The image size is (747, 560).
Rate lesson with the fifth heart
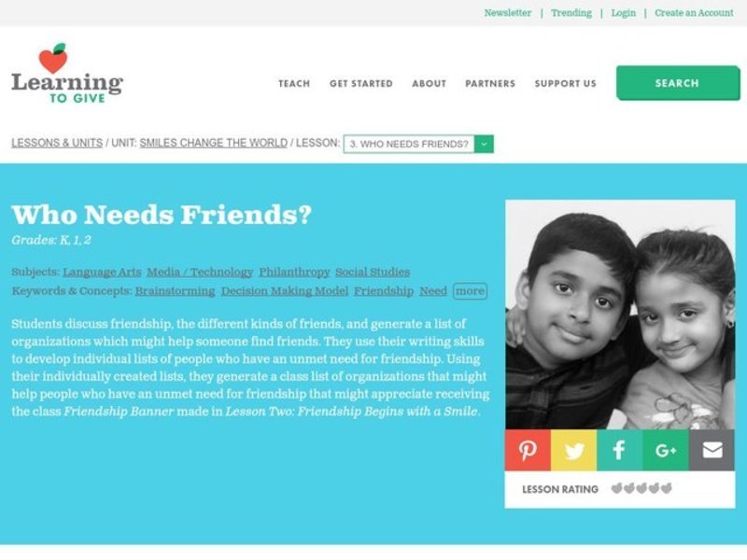[667, 488]
